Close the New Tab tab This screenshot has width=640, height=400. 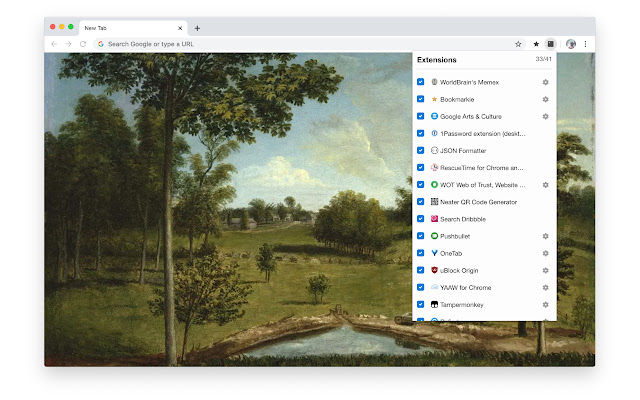click(x=180, y=28)
